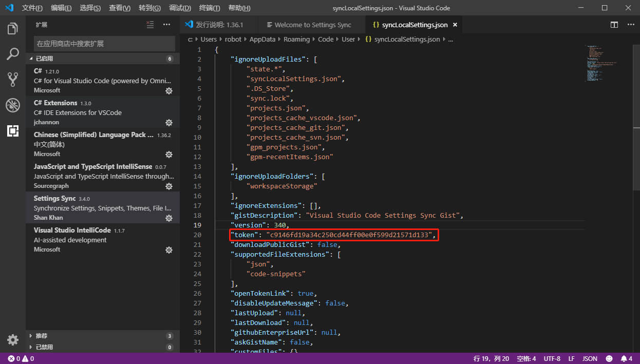Open the Debug view icon

coord(13,105)
